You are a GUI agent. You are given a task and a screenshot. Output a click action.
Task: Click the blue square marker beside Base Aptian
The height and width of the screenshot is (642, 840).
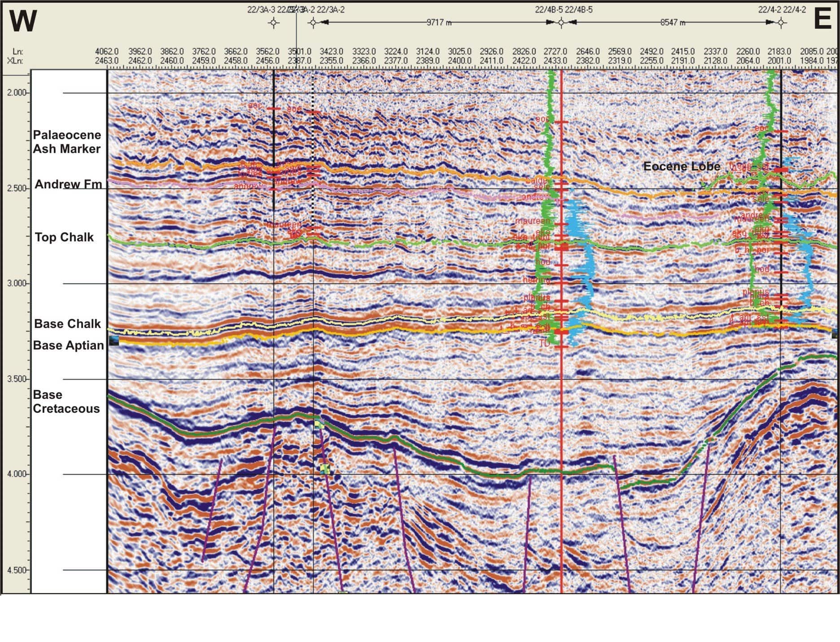tap(113, 341)
